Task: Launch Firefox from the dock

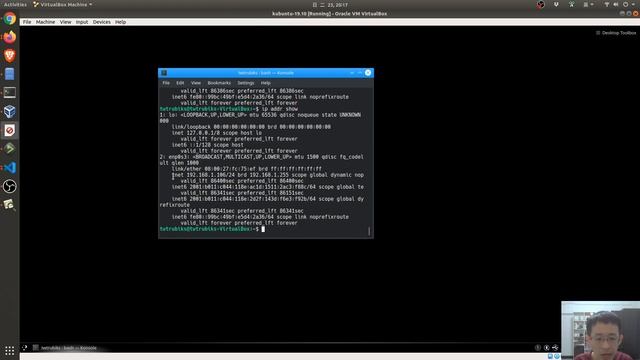Action: tap(10, 37)
